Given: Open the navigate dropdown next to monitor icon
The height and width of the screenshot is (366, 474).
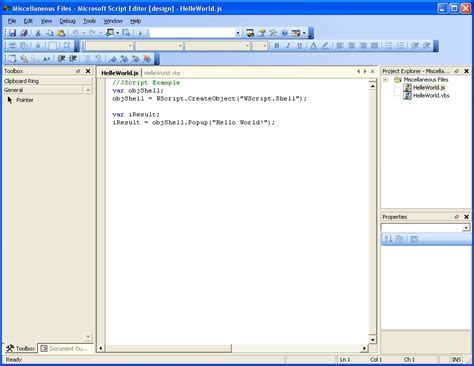Looking at the screenshot, I should pyautogui.click(x=118, y=33).
